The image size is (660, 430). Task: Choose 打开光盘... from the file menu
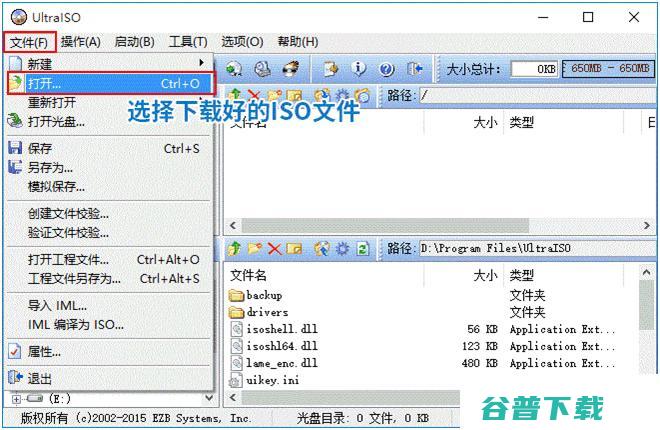(109, 122)
